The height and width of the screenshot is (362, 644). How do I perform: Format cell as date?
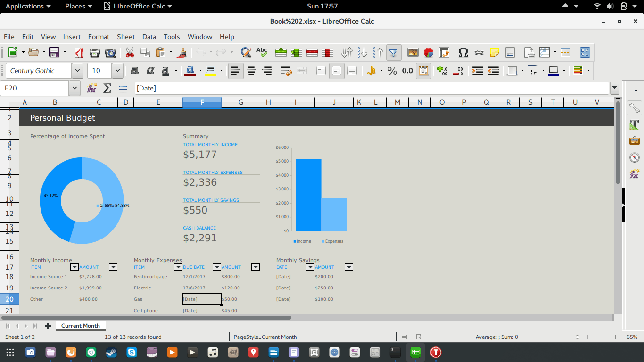[423, 71]
